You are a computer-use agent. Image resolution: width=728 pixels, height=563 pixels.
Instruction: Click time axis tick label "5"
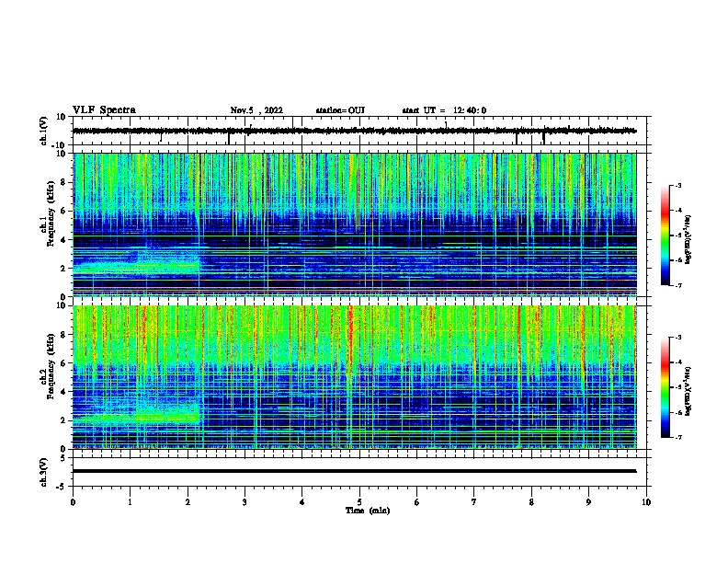click(x=359, y=502)
